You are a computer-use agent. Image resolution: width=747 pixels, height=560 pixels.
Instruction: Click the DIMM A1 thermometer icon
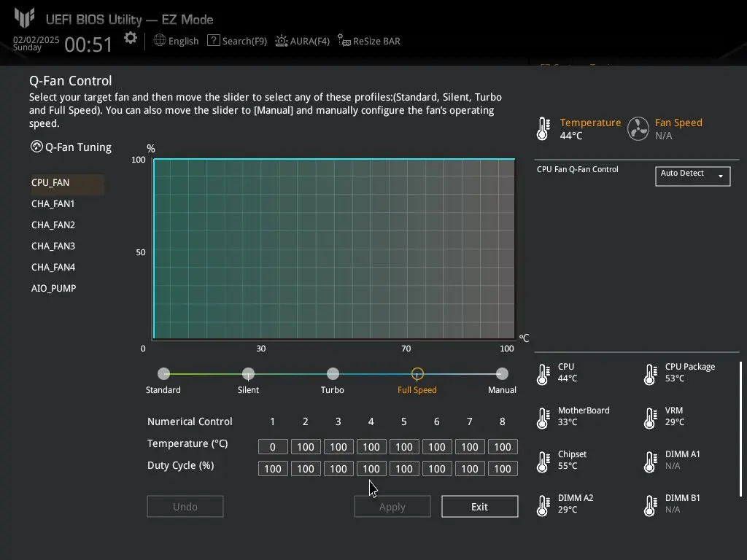click(650, 462)
